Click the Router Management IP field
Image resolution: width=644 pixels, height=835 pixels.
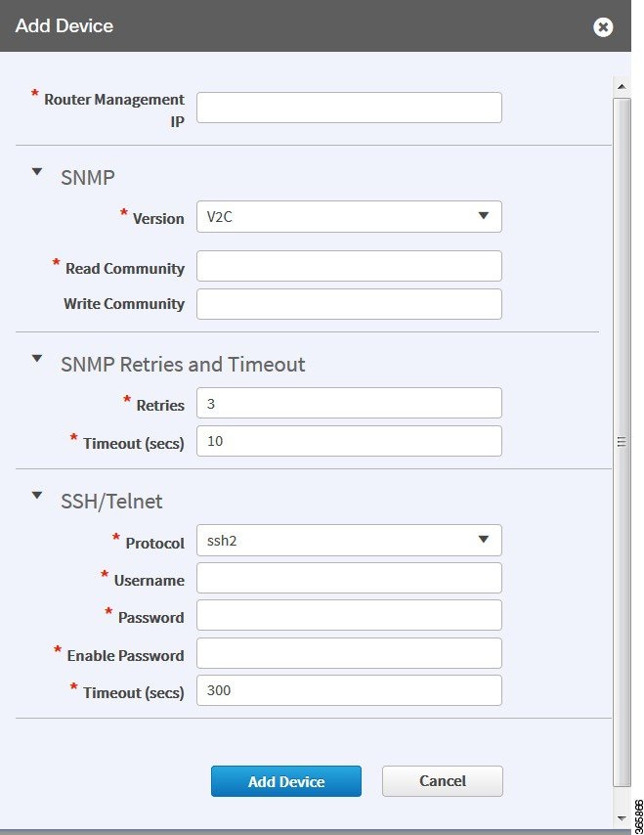[x=349, y=108]
